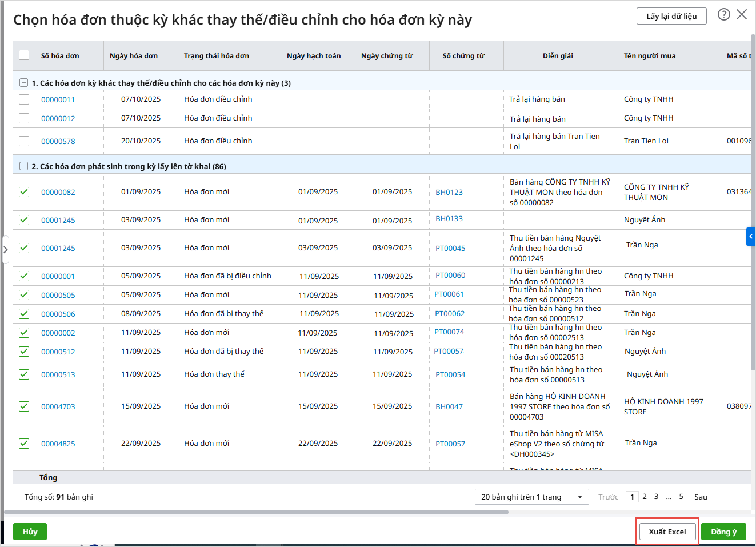This screenshot has width=756, height=547.
Task: Open voucher link BH0123
Action: pyautogui.click(x=449, y=193)
